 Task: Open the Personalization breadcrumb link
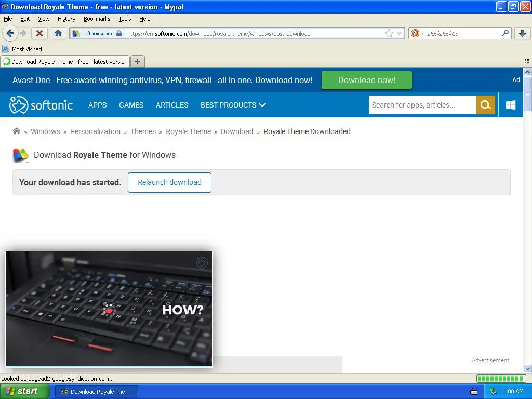pos(95,131)
